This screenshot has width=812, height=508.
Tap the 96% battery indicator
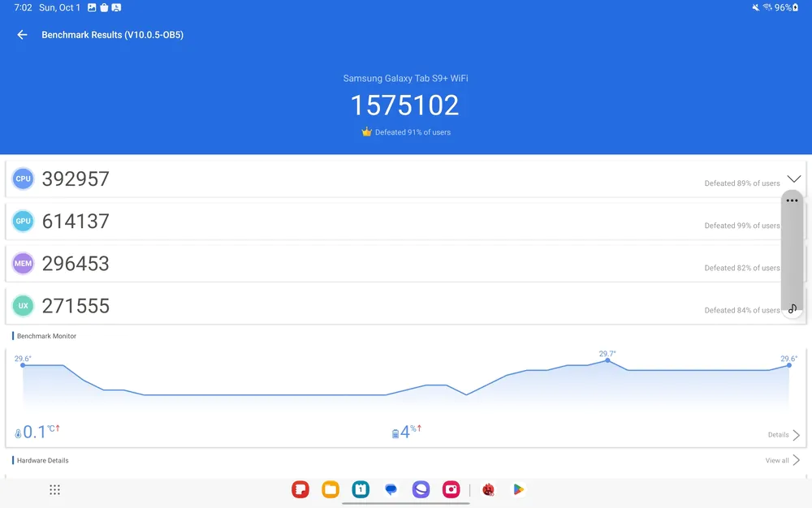[787, 8]
